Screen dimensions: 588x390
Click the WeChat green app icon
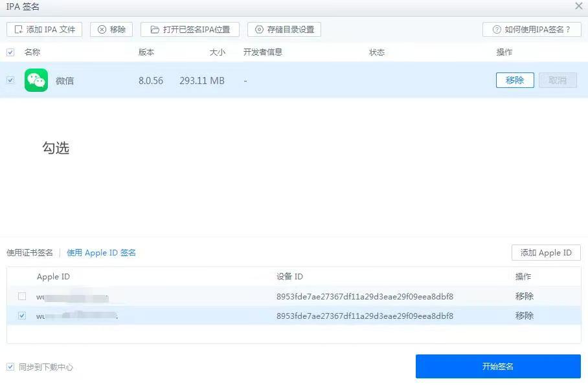[36, 80]
